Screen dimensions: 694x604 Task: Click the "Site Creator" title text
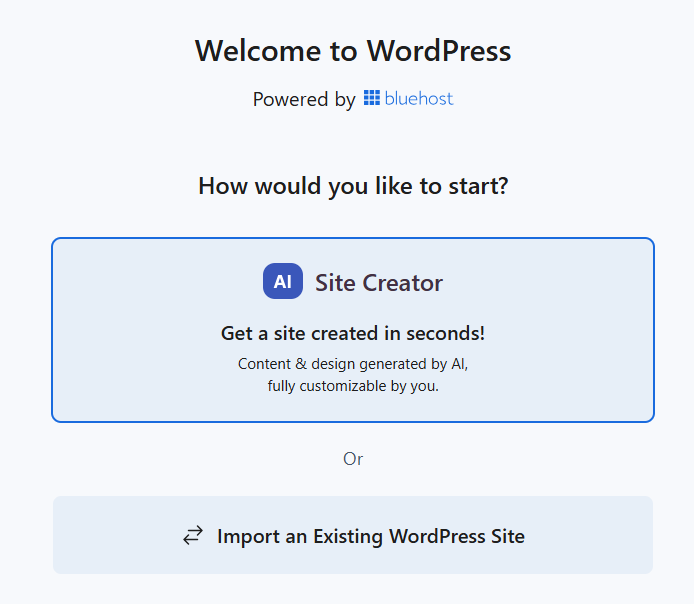pyautogui.click(x=379, y=283)
